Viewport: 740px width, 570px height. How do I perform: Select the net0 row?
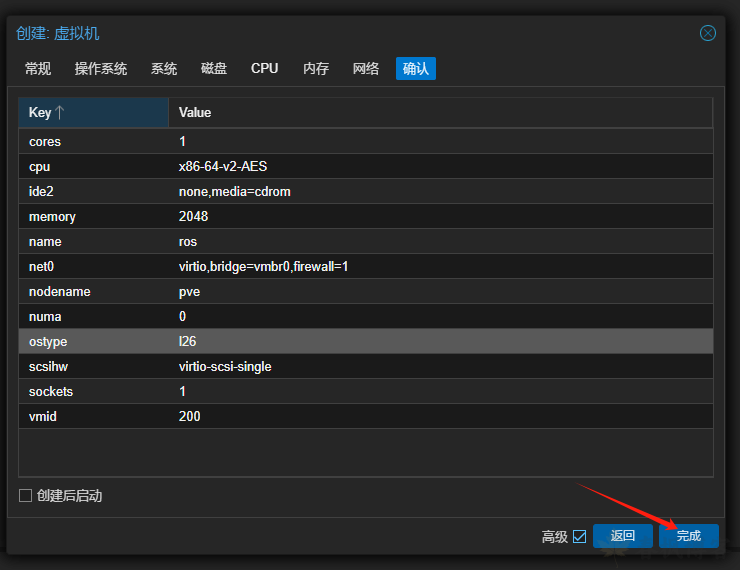tap(365, 267)
